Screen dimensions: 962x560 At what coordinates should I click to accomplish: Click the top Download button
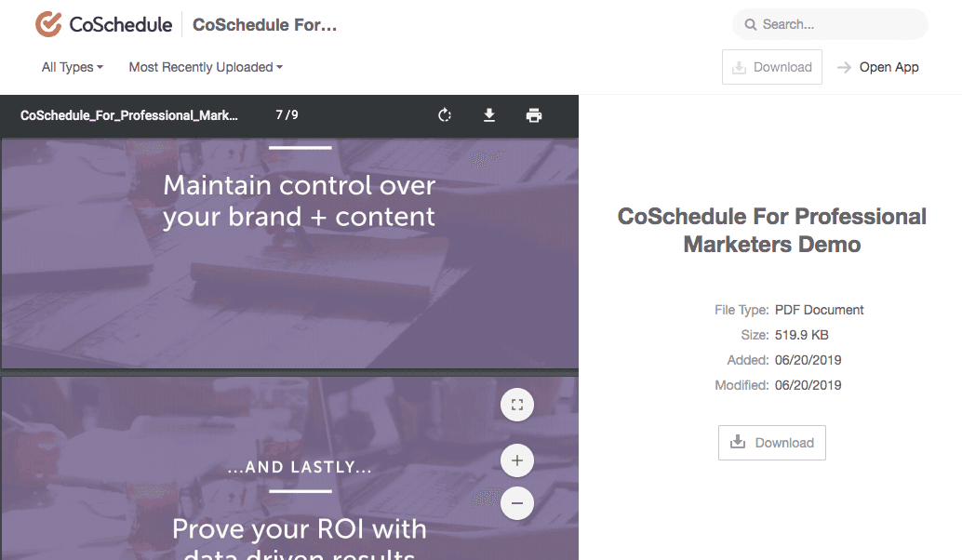pos(772,67)
